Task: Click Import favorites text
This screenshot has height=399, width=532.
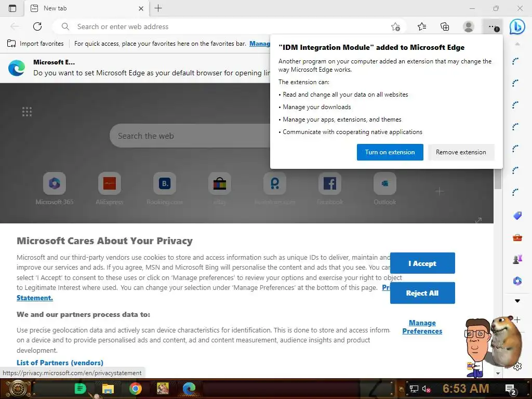Action: (x=42, y=44)
